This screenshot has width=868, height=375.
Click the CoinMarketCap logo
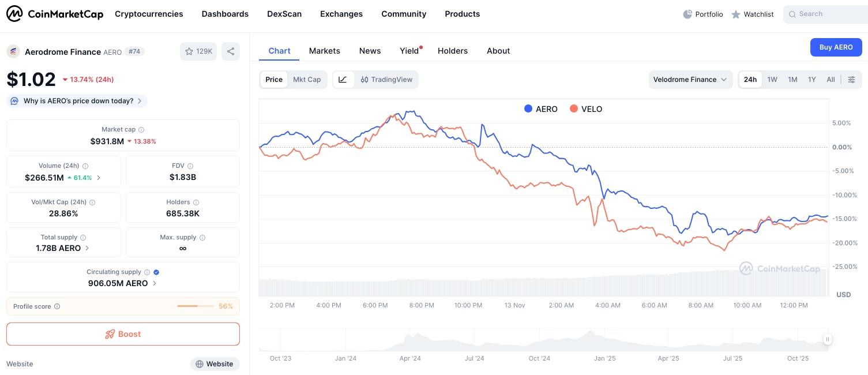point(55,14)
